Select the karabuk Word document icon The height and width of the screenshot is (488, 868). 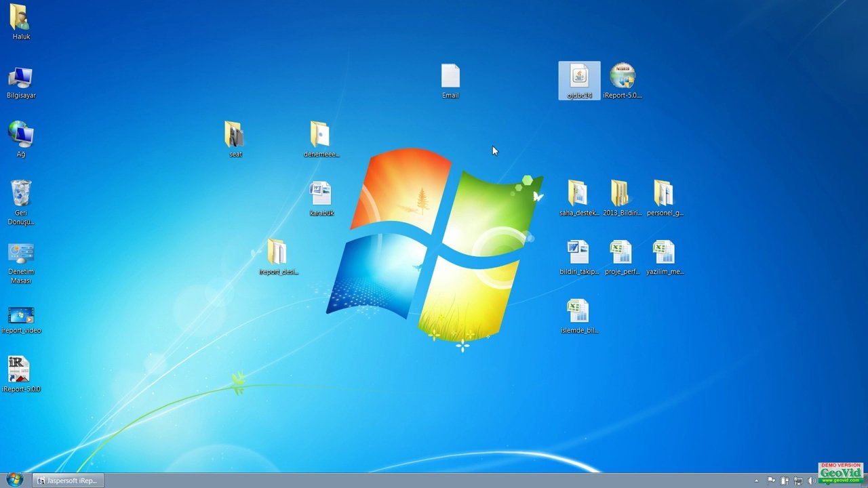coord(320,194)
